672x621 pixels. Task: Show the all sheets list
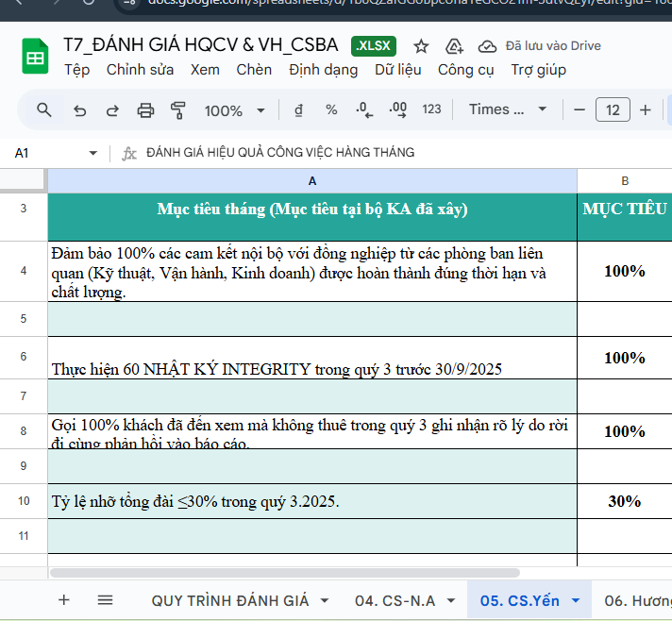105,600
